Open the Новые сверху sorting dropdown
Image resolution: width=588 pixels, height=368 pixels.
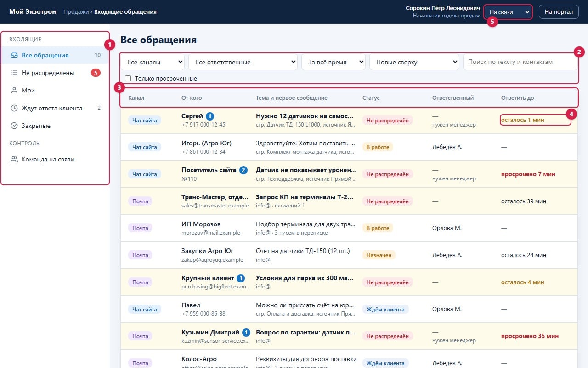(x=414, y=62)
